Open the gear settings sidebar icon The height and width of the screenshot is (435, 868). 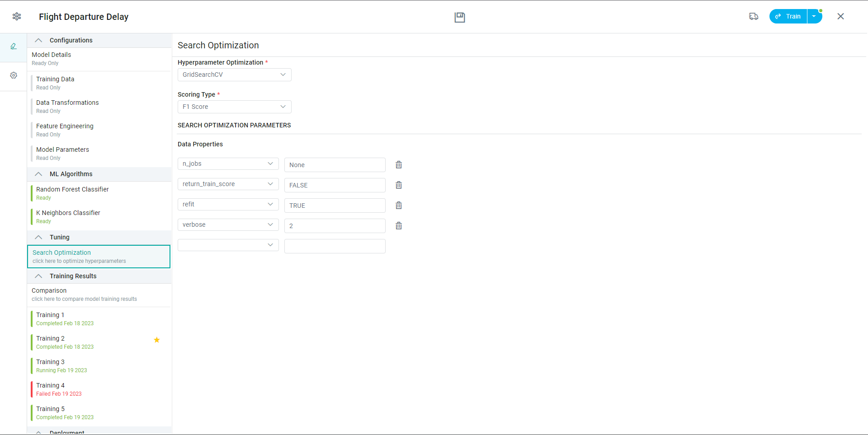tap(14, 75)
